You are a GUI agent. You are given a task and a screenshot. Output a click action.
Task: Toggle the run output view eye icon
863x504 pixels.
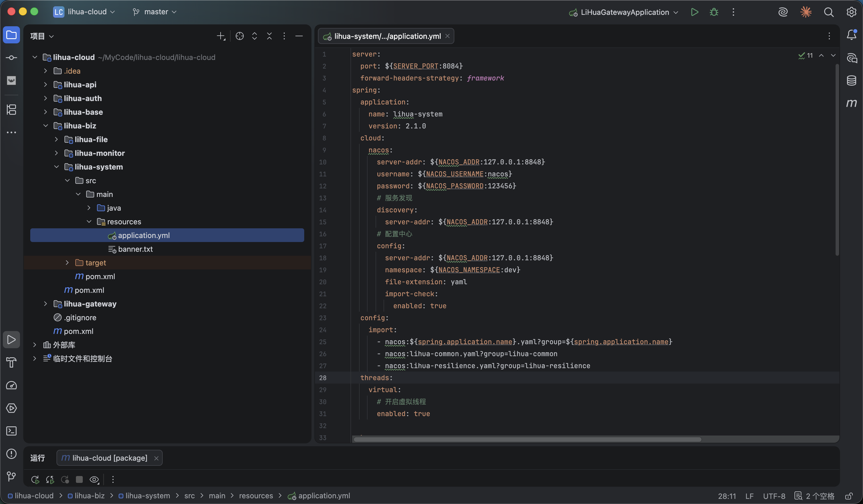coord(94,479)
